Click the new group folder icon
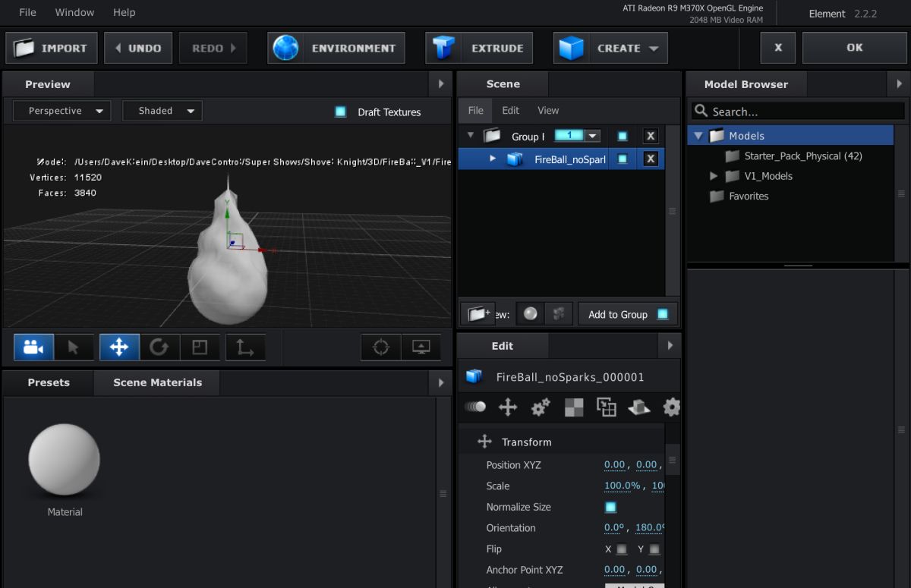Screen dimensions: 911x588 coord(478,313)
